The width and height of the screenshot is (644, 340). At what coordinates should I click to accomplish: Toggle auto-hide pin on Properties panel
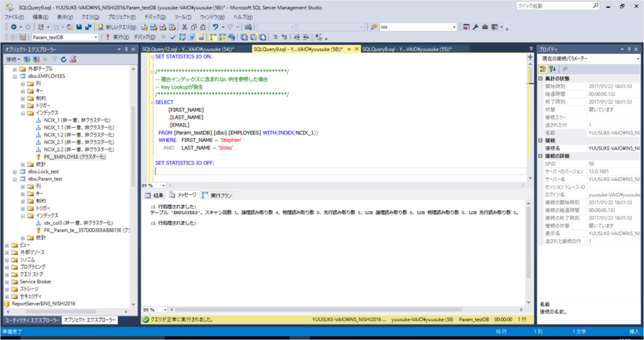[x=629, y=49]
